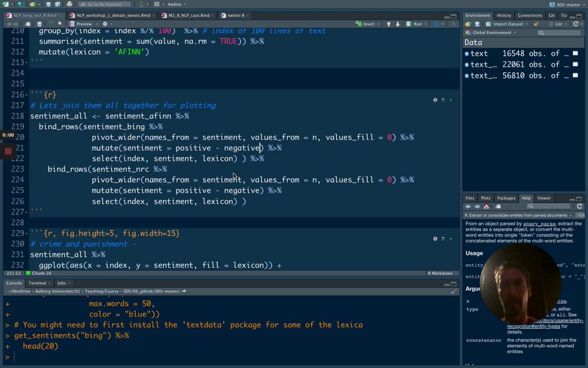Click the New File icon in main toolbar
The image size is (588, 368).
pyautogui.click(x=6, y=4)
